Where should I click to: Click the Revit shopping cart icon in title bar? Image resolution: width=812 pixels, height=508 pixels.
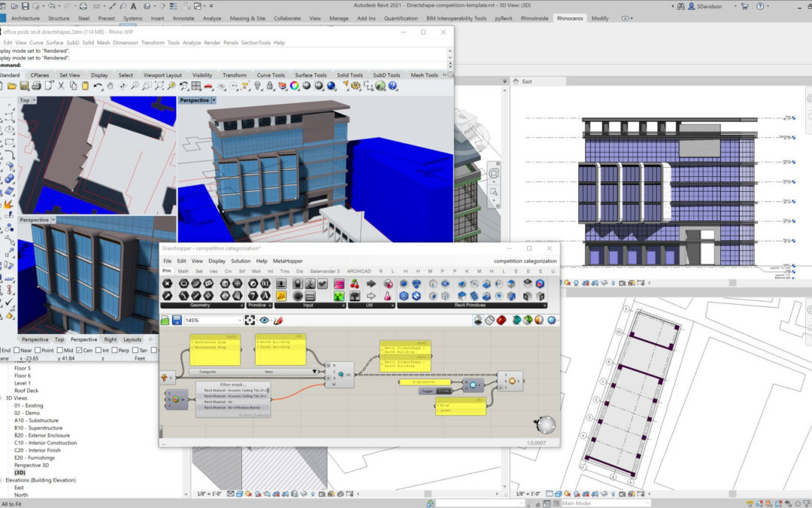point(744,6)
